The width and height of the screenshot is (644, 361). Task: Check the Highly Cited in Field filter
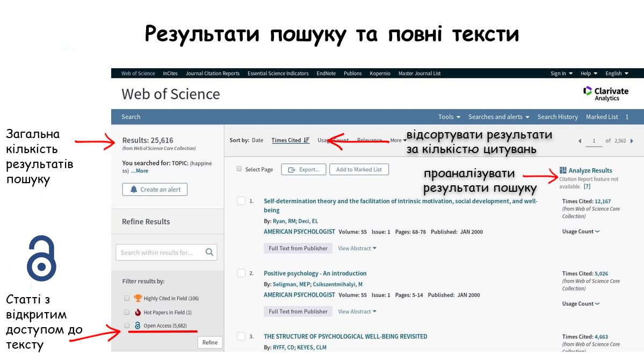click(127, 298)
